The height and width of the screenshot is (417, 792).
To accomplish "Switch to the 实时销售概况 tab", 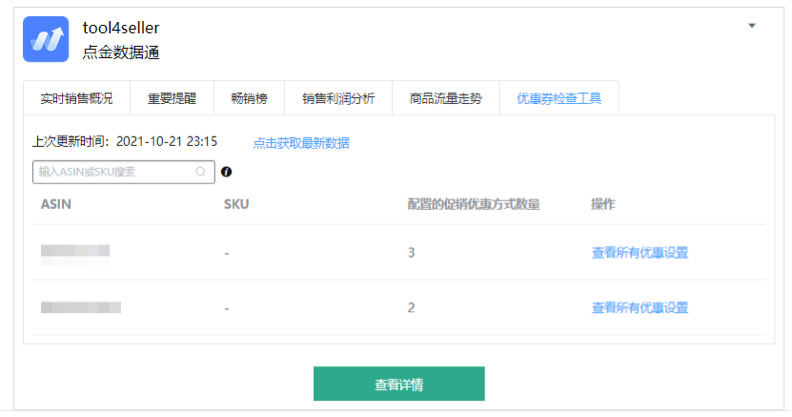I will [x=77, y=98].
